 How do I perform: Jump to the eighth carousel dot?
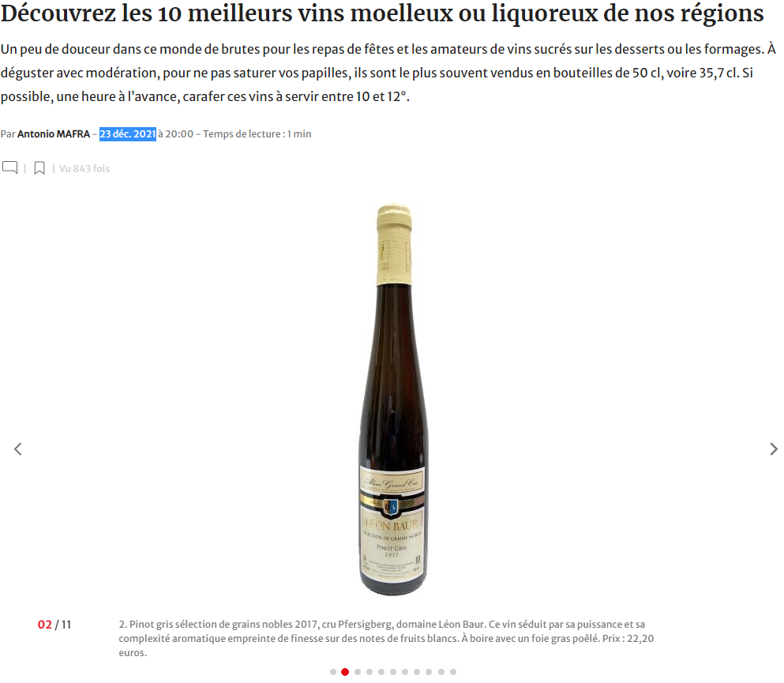coord(417,672)
